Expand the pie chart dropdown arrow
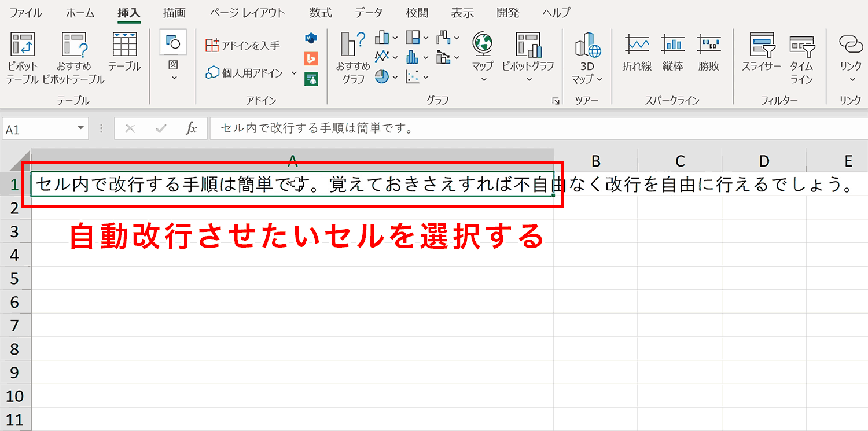The height and width of the screenshot is (431, 868). (x=395, y=77)
